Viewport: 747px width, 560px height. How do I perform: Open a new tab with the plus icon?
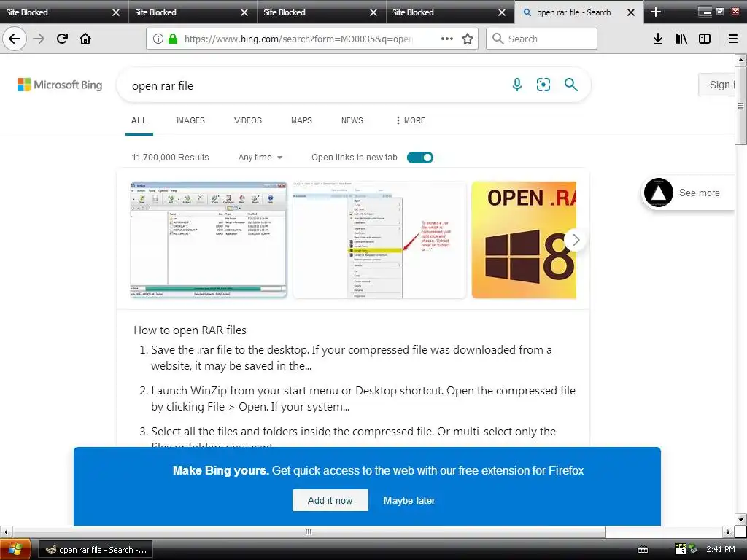tap(656, 12)
